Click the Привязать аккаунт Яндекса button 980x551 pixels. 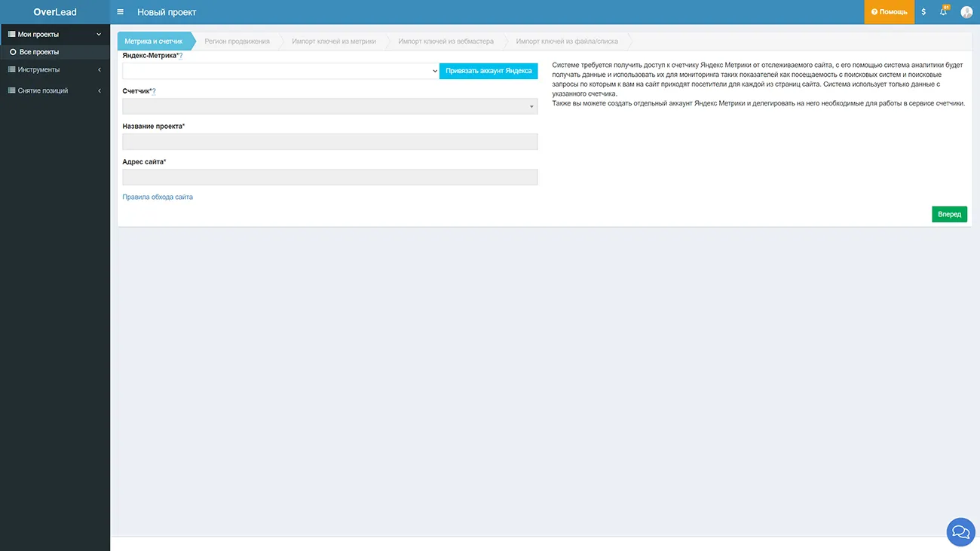pyautogui.click(x=488, y=71)
